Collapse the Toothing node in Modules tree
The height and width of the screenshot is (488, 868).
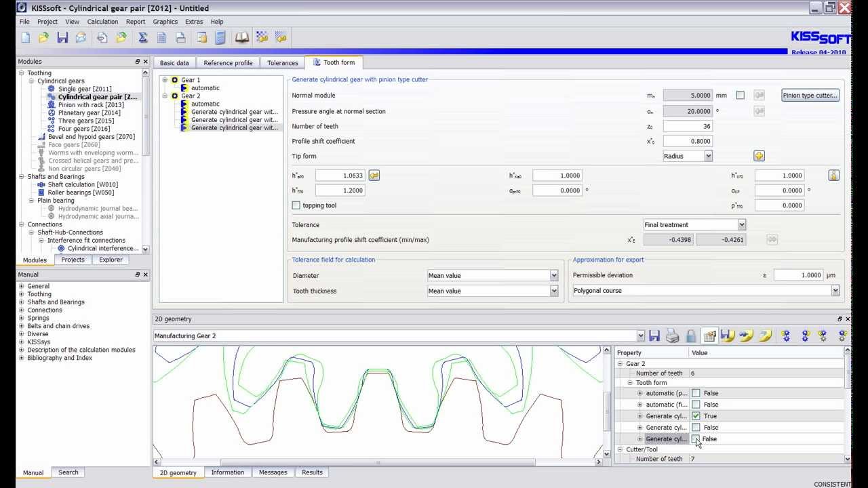22,73
